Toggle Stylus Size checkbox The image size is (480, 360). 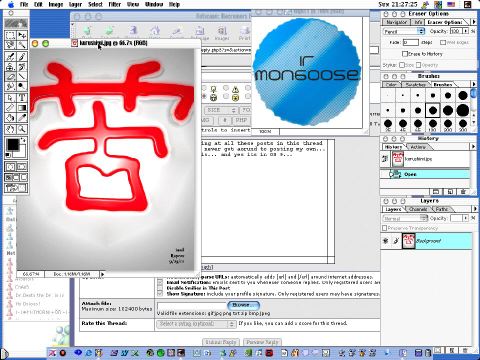pyautogui.click(x=402, y=65)
